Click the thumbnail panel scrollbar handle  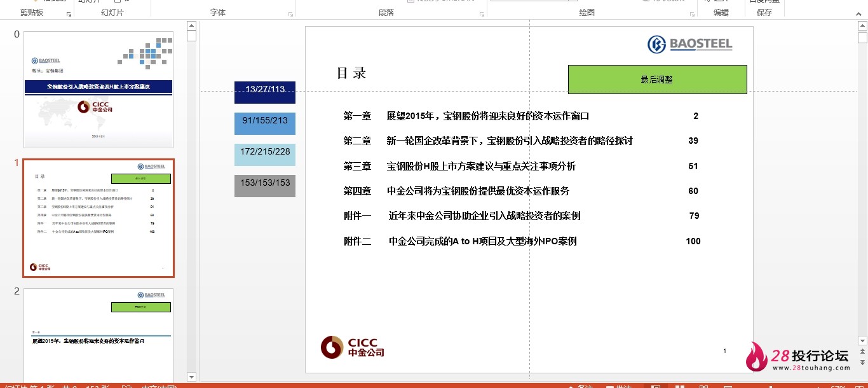coord(191,36)
